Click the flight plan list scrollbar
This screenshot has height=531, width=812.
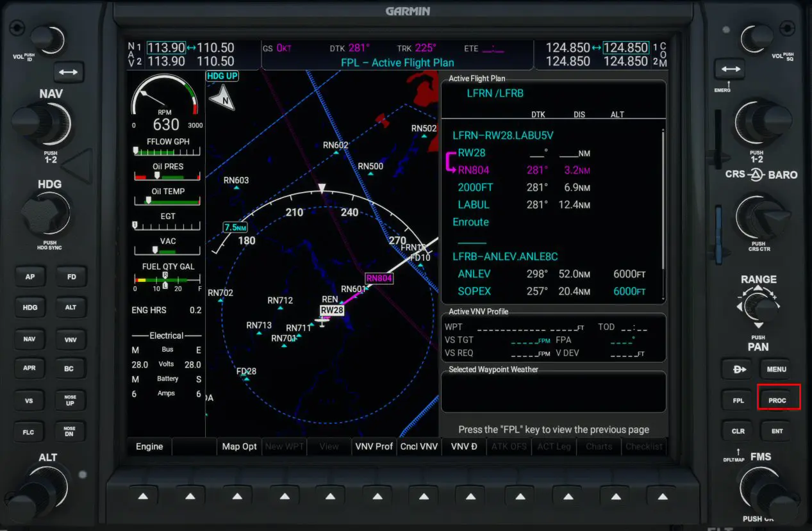coord(663,199)
